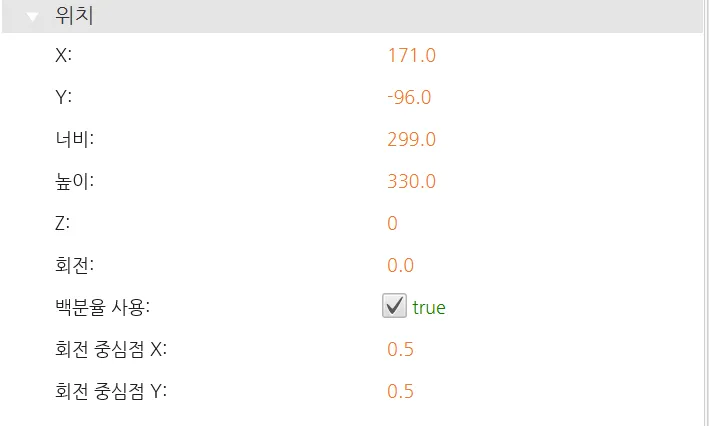Click the 높이 value 330.0
This screenshot has height=426, width=710.
pos(411,181)
